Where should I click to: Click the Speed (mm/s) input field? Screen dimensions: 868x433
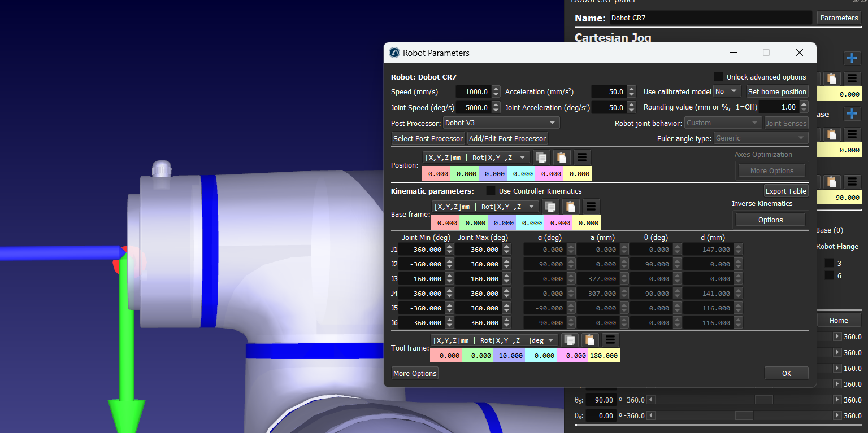pos(473,91)
